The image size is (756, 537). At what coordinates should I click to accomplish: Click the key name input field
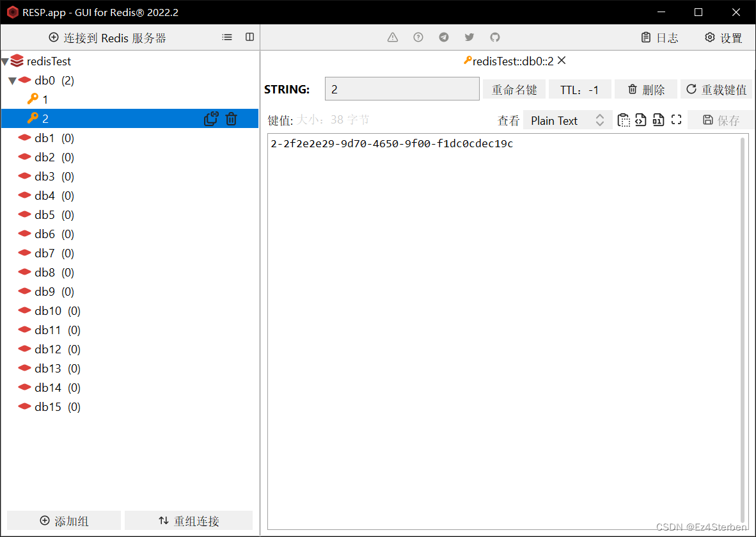point(402,89)
